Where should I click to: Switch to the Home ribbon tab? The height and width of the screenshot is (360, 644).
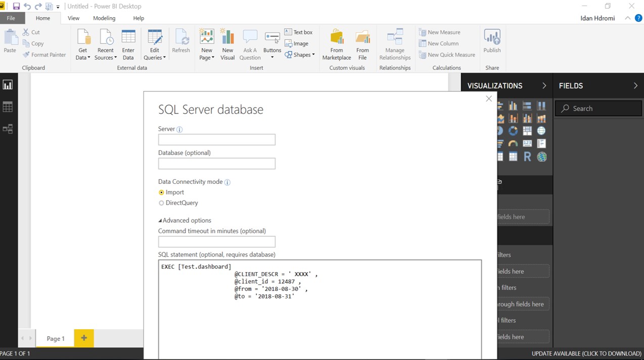[43, 18]
